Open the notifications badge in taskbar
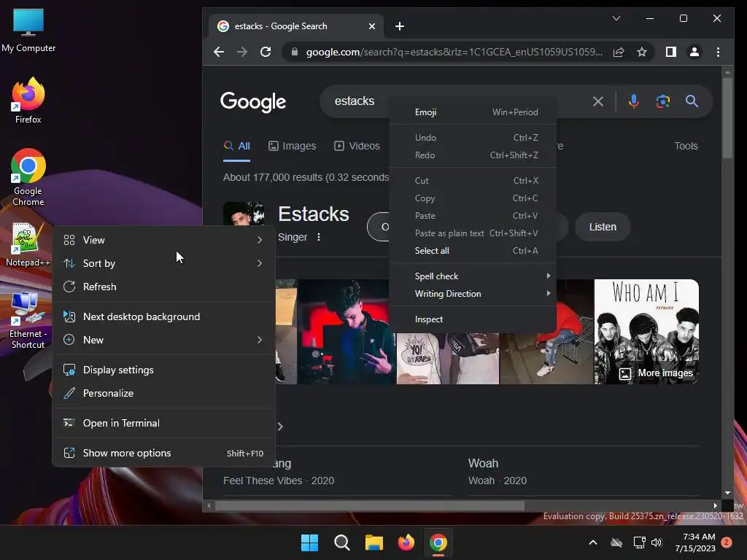The width and height of the screenshot is (747, 560). (x=727, y=542)
